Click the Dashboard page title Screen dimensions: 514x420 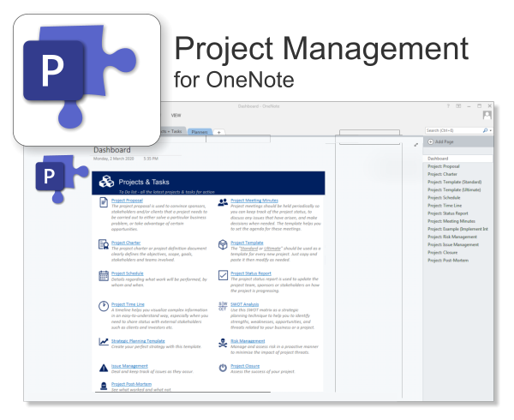point(112,150)
